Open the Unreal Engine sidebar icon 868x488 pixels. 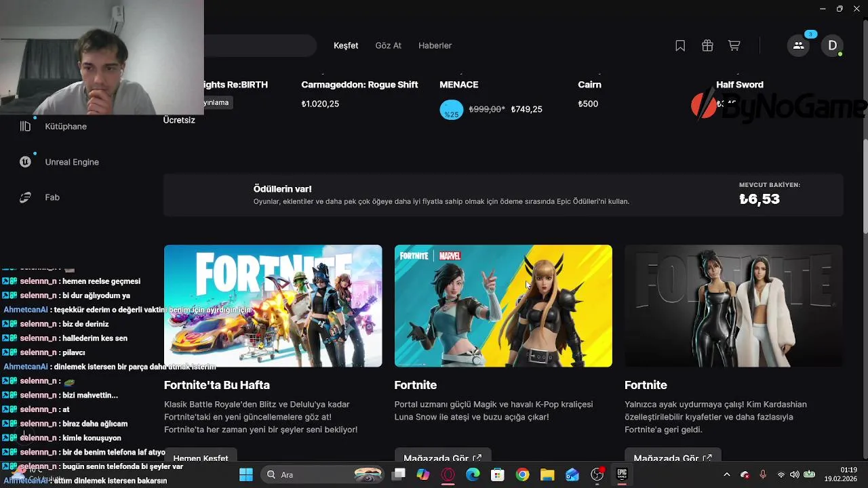[25, 162]
